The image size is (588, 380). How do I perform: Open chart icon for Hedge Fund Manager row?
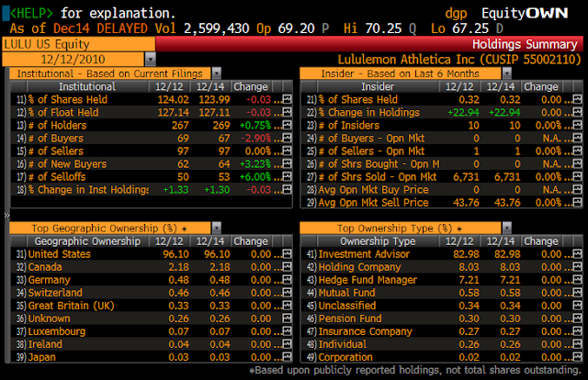(578, 280)
